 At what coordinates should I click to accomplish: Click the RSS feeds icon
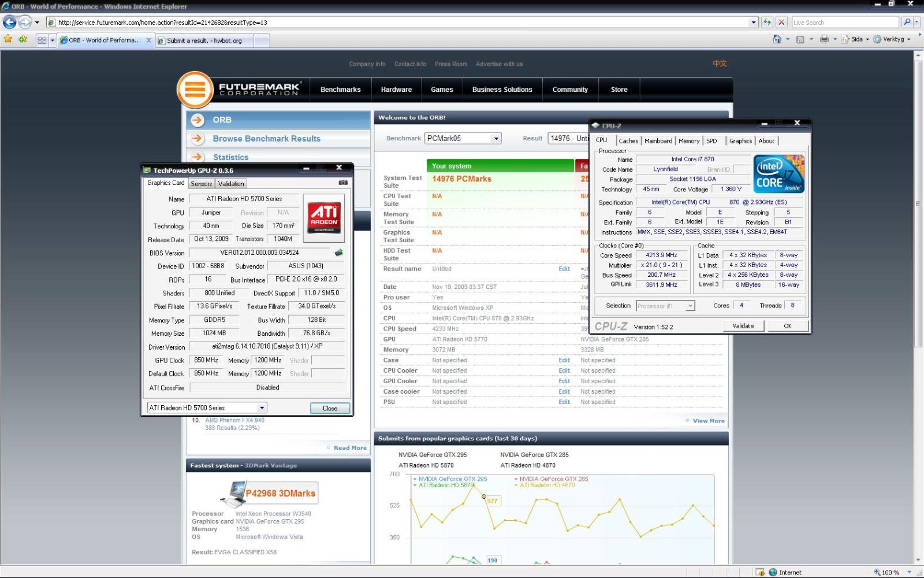coord(800,39)
